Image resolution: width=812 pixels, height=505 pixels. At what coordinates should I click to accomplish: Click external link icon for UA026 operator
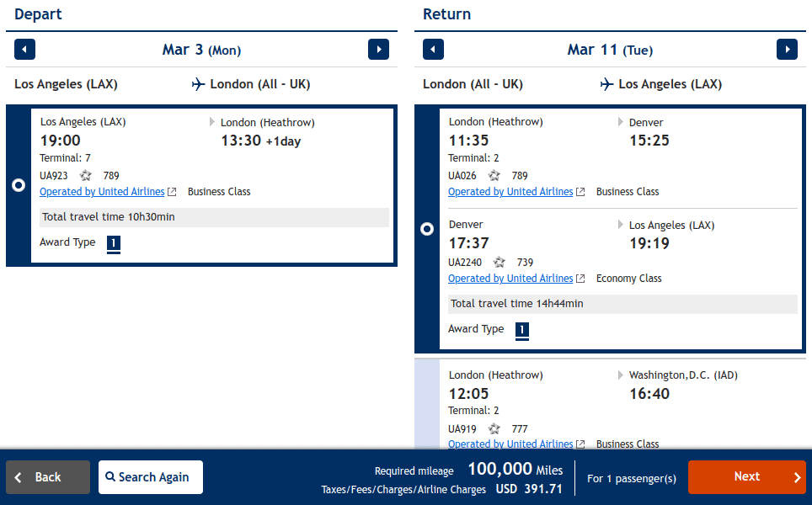(x=580, y=192)
